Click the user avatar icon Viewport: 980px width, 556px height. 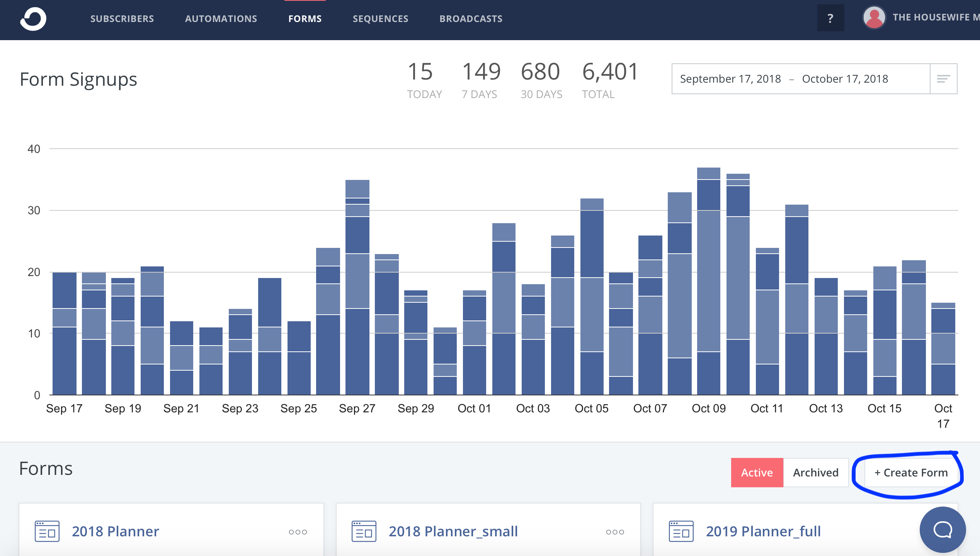[874, 17]
